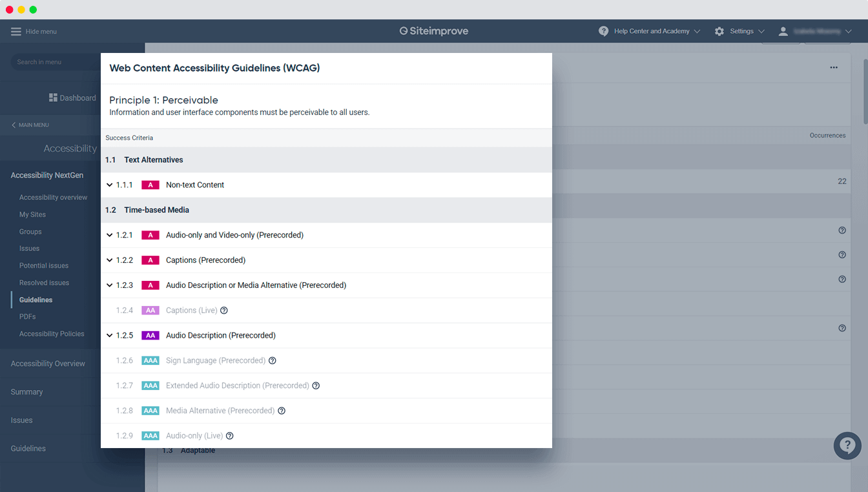This screenshot has height=492, width=868.
Task: Open the Settings dropdown arrow
Action: click(761, 31)
